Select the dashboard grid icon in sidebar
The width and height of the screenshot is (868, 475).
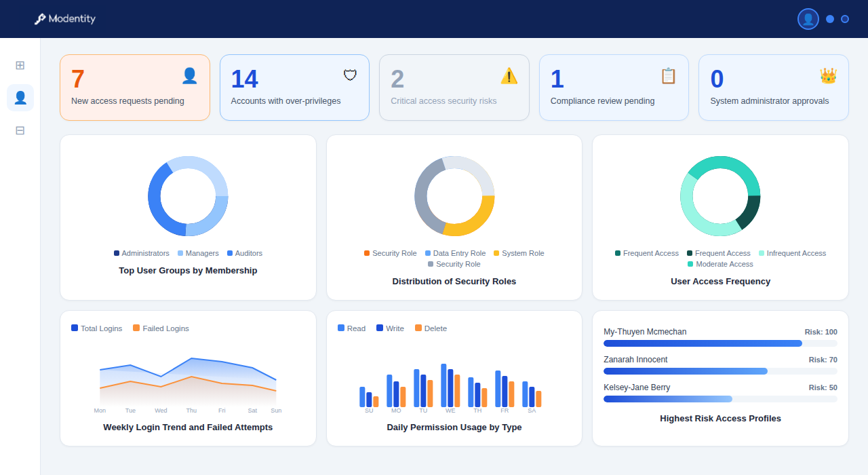[20, 65]
